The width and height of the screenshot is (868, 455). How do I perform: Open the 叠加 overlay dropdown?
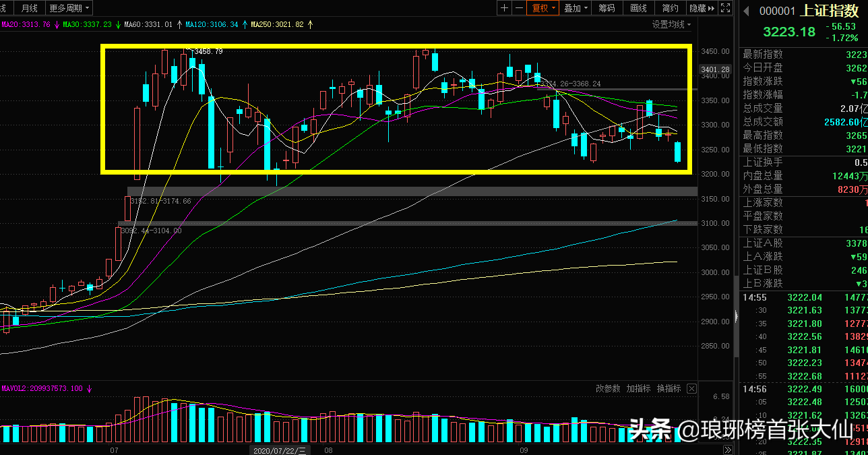click(576, 8)
